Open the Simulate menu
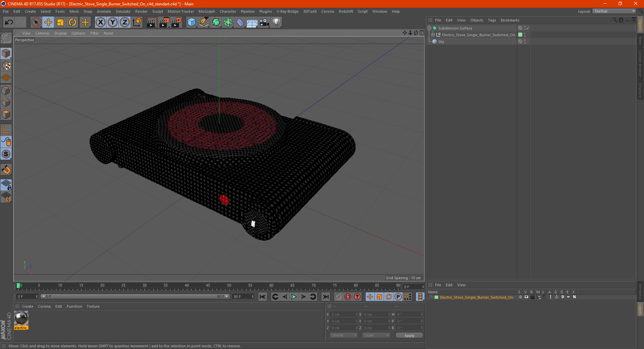The image size is (644, 349). (123, 11)
